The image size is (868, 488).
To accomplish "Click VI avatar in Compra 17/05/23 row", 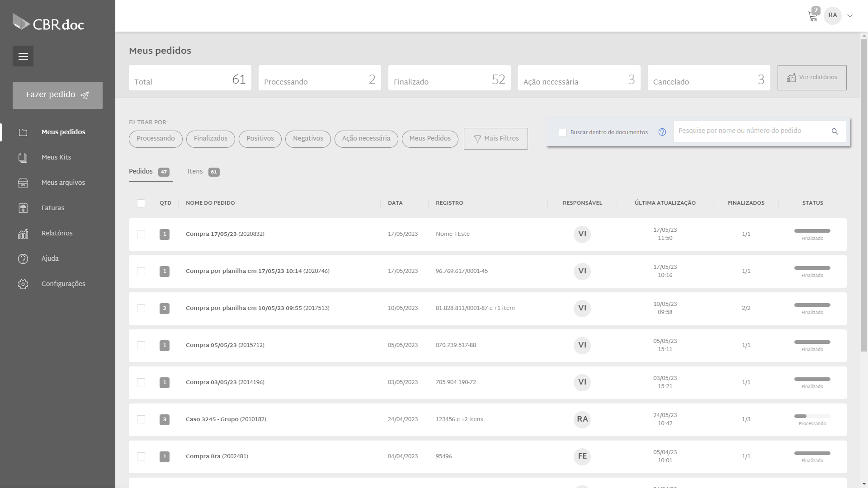I will (x=582, y=234).
